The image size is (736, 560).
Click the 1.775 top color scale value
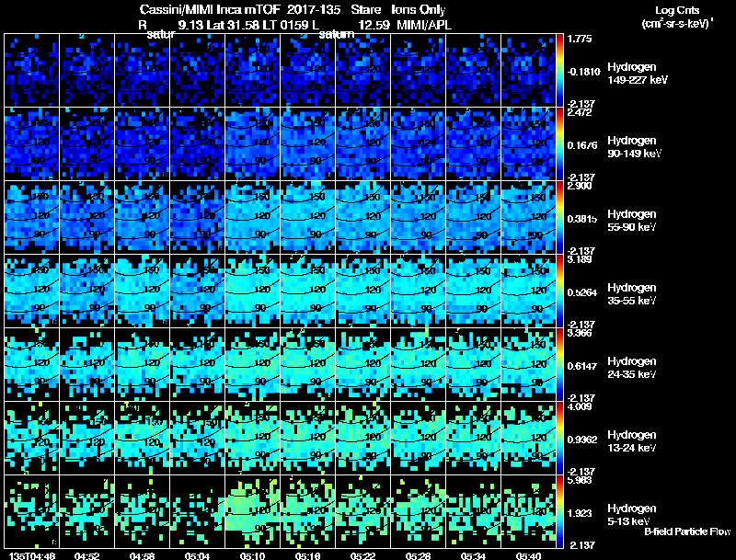pos(580,39)
